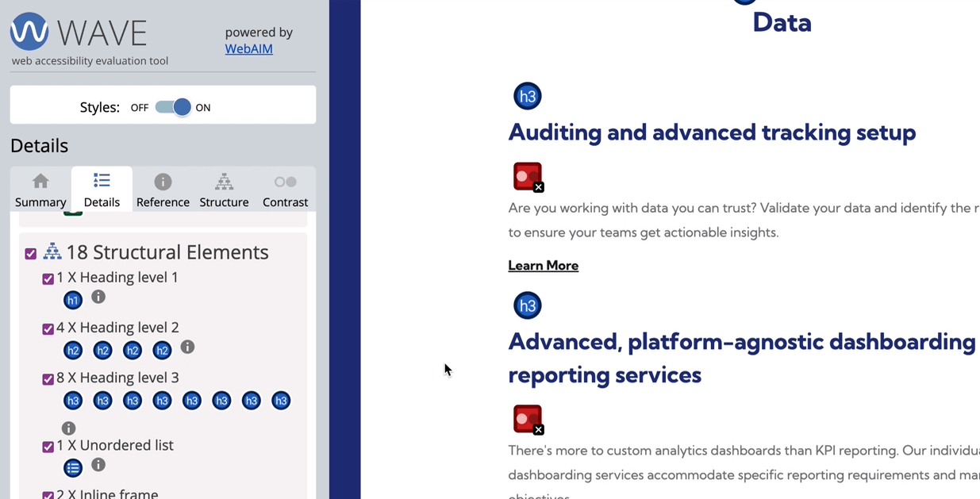
Task: Click h3 icon above Auditing and advanced tracking
Action: (x=528, y=96)
